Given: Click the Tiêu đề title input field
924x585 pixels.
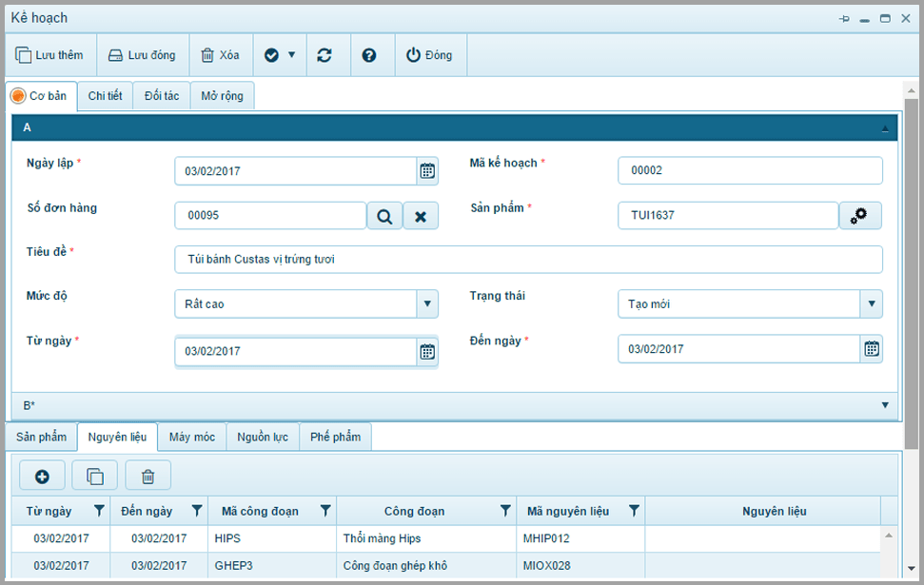Looking at the screenshot, I should [x=528, y=260].
